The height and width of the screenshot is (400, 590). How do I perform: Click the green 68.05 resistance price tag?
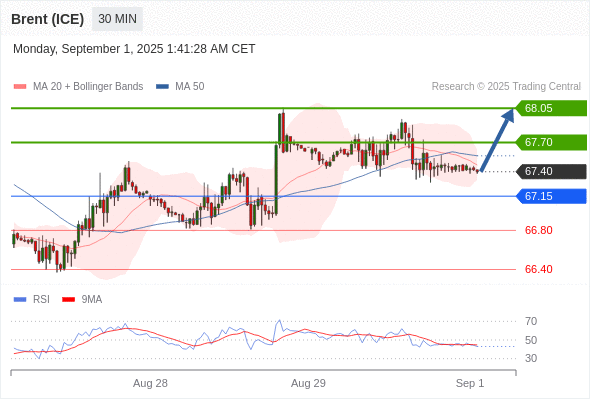tap(551, 108)
